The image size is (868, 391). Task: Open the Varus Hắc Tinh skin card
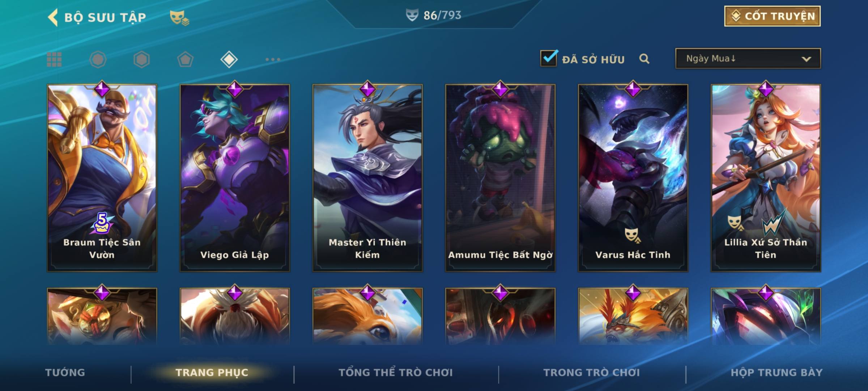[x=633, y=178]
